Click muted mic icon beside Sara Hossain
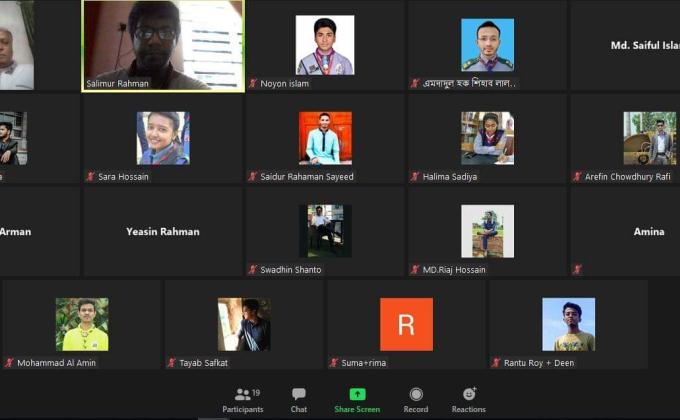680x420 pixels. tap(91, 176)
